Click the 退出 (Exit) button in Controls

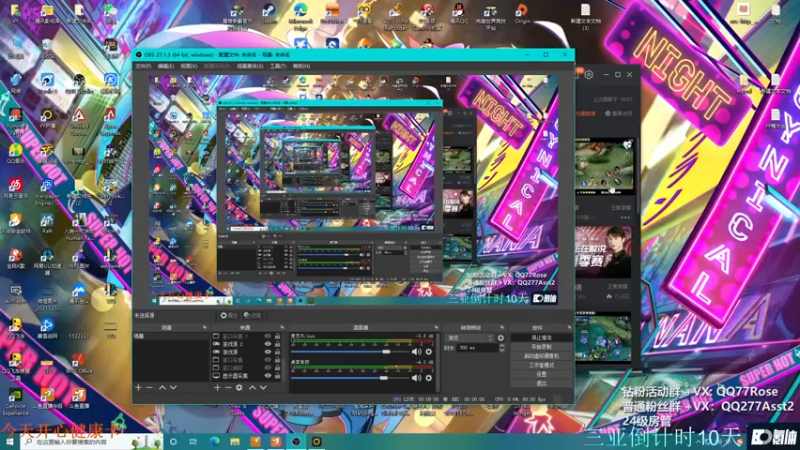[x=541, y=383]
